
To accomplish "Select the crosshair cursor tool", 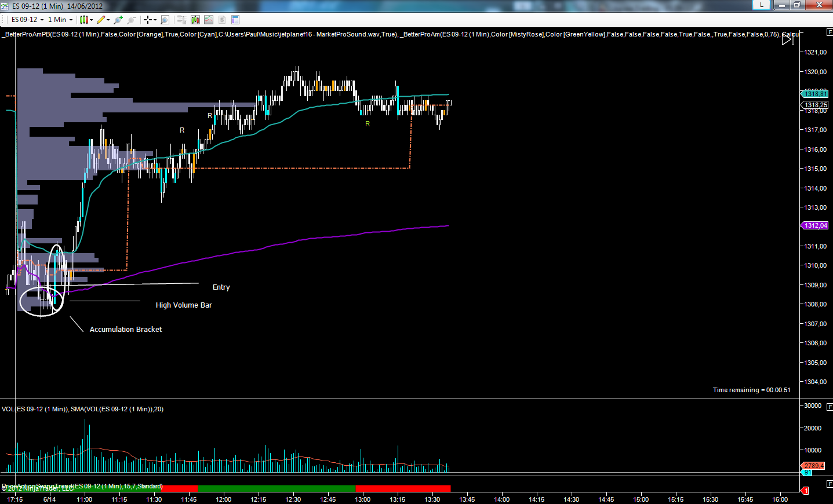I will [148, 20].
